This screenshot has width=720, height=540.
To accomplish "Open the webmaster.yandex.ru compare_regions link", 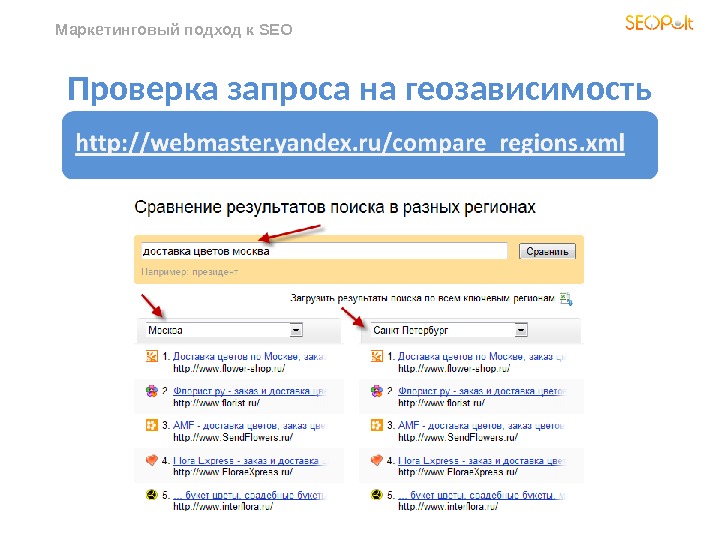I will coord(350,143).
